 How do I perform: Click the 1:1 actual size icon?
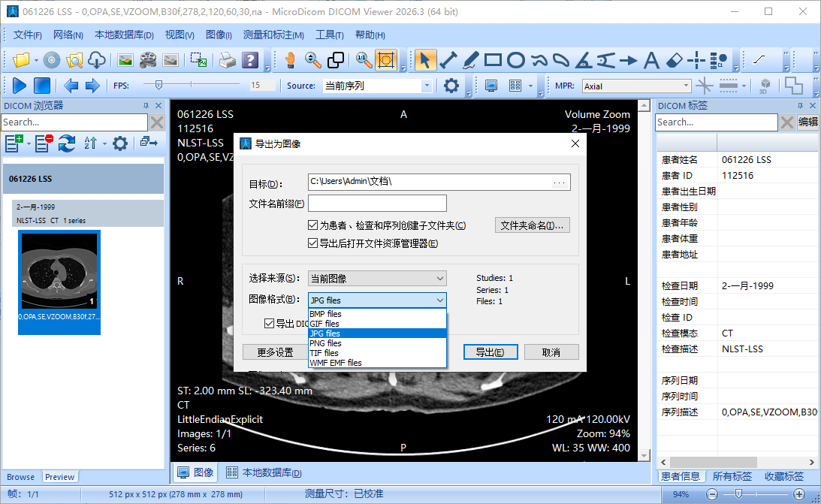click(364, 60)
